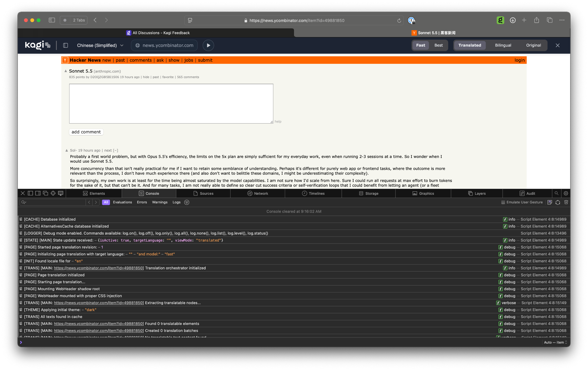This screenshot has height=370, width=588.
Task: Switch to Original view mode
Action: point(533,45)
